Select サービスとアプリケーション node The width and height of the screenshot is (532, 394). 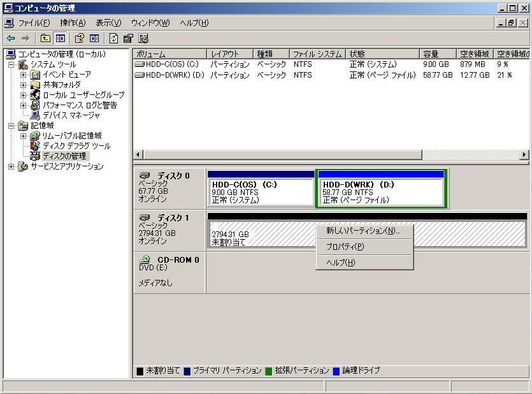(67, 166)
